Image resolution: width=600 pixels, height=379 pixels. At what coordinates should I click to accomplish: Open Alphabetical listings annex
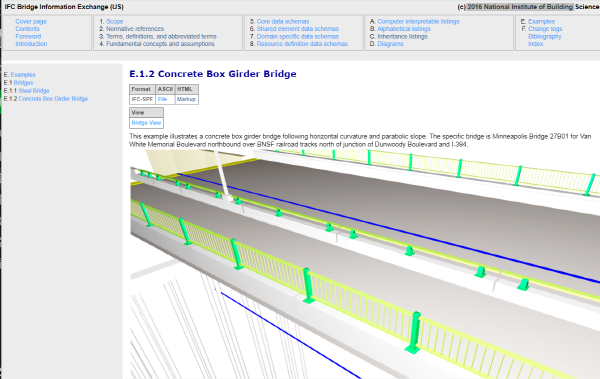[x=404, y=29]
